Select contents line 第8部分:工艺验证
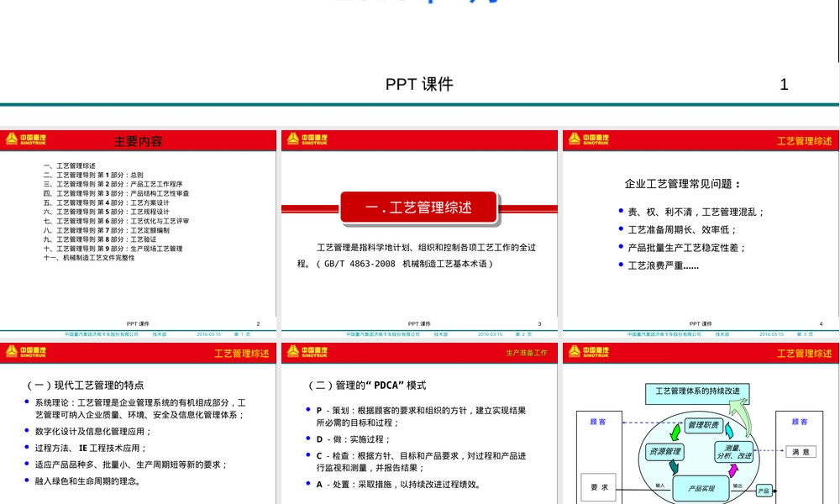Viewport: 840px width, 504px height. 100,239
